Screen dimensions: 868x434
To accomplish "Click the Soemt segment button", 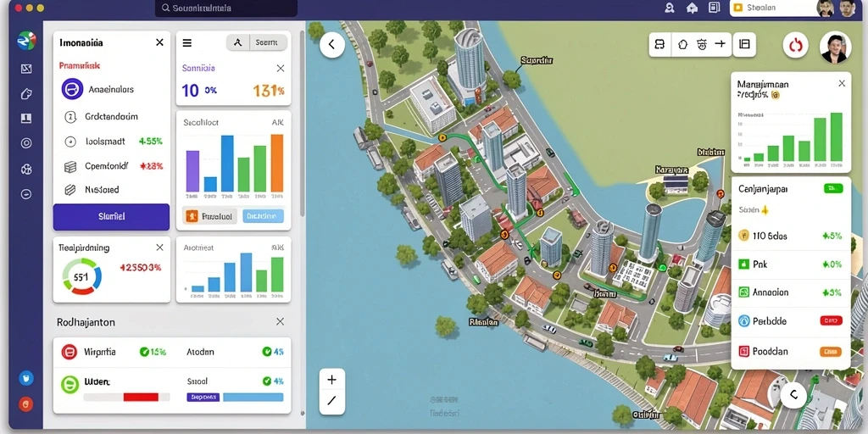I will tap(269, 42).
